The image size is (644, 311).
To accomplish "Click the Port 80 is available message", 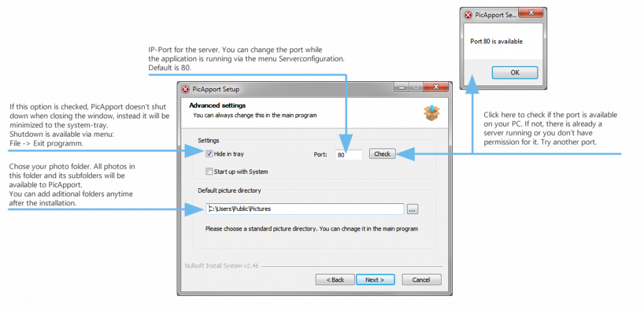I will tap(496, 42).
